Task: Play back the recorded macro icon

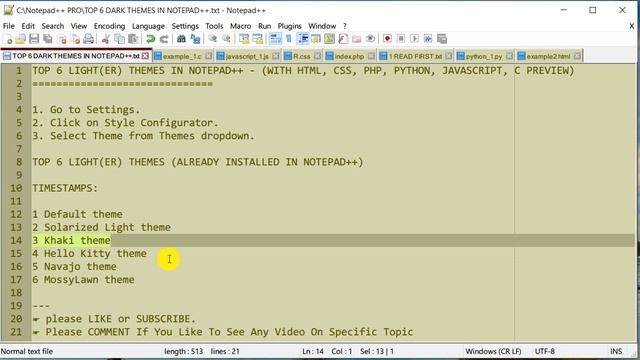Action: point(414,39)
